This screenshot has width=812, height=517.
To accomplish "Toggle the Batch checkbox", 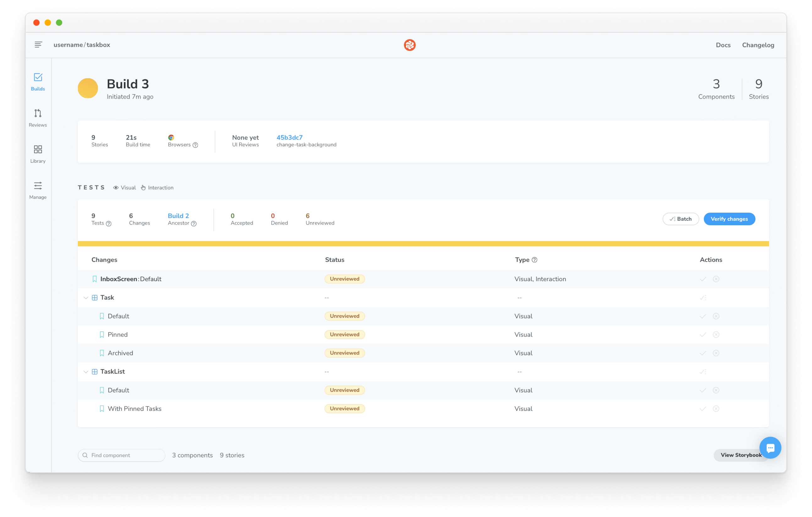I will click(680, 219).
